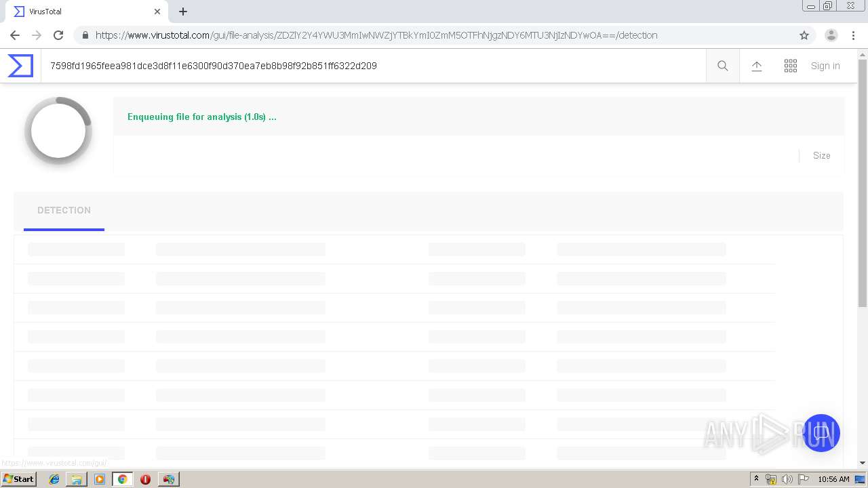
Task: Open the search magnifier icon
Action: (x=723, y=66)
